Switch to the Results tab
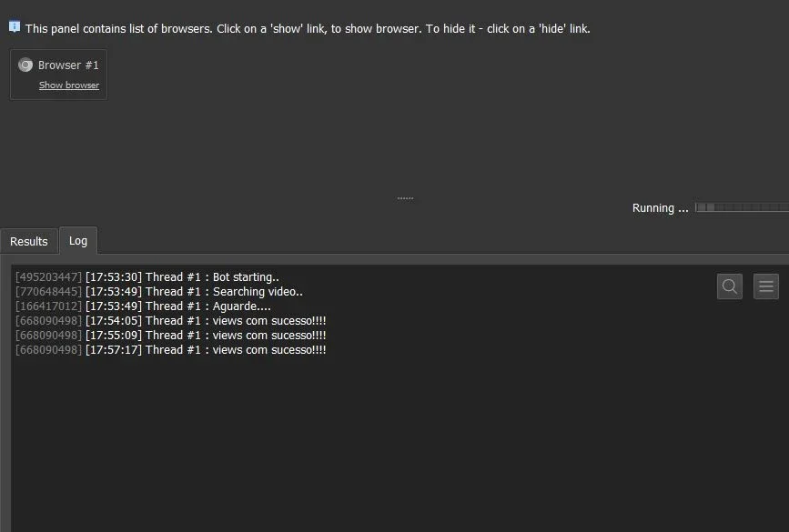Screen dimensions: 789x532 [x=29, y=241]
